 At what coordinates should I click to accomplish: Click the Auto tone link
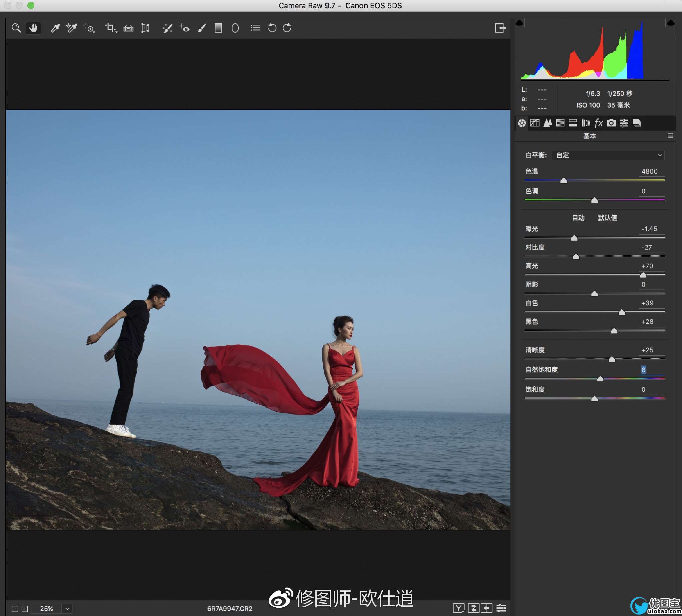578,218
